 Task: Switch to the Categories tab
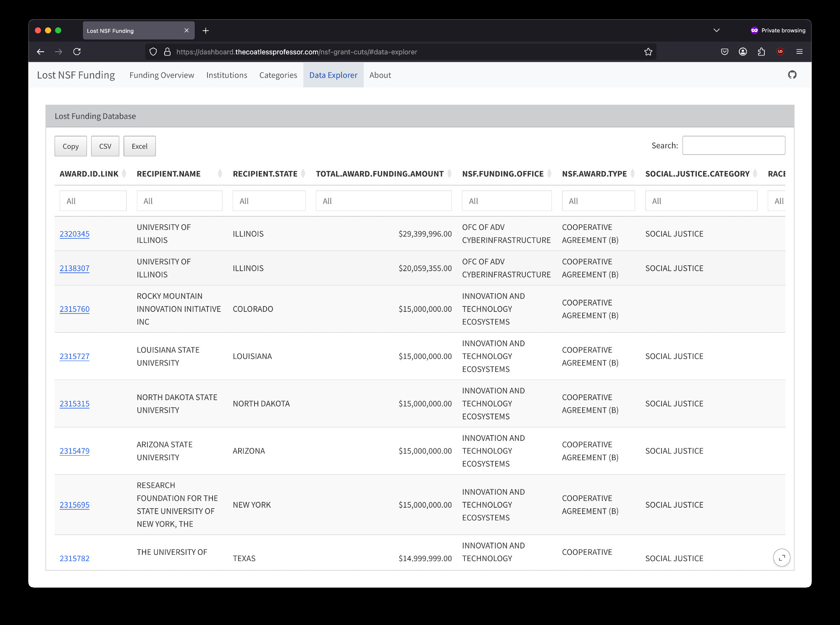coord(278,75)
